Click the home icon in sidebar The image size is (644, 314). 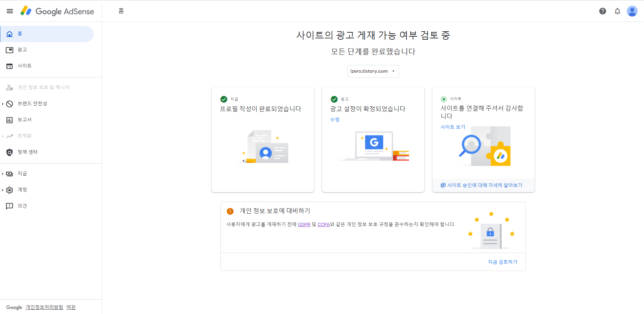point(9,34)
